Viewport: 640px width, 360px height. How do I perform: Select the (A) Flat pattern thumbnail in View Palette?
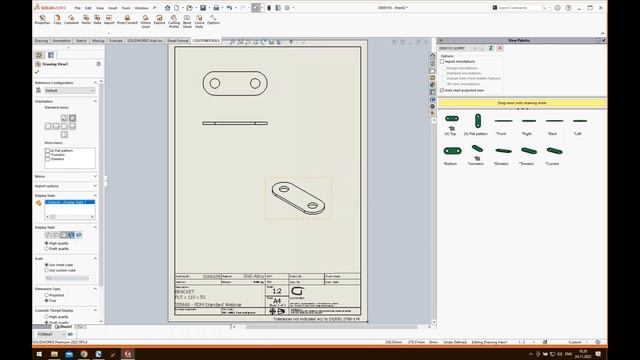[x=477, y=121]
